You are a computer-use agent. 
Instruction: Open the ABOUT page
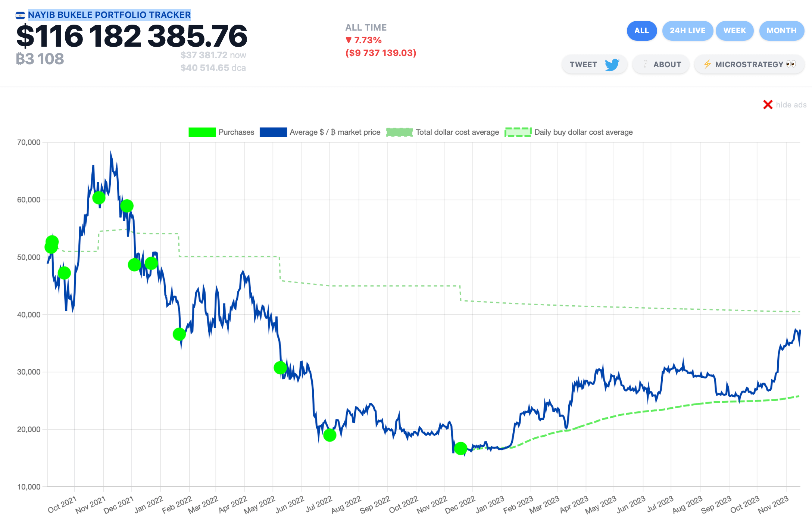(x=667, y=65)
